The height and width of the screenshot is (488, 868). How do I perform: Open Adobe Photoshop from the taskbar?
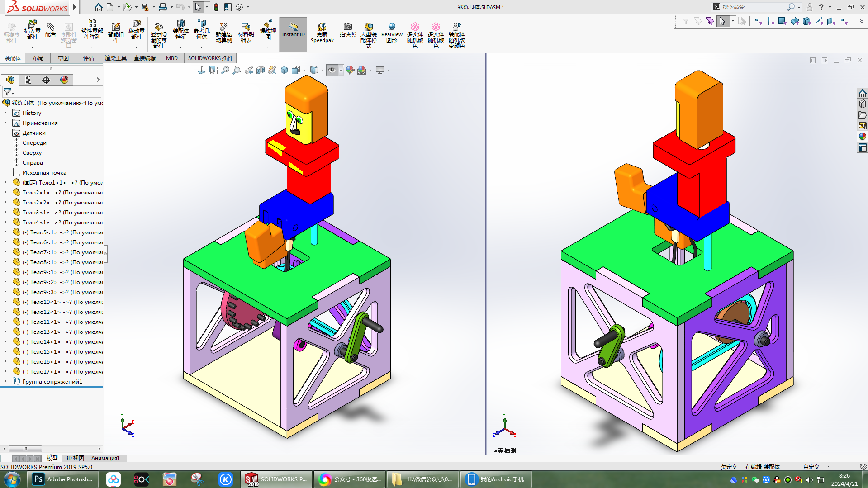point(63,479)
